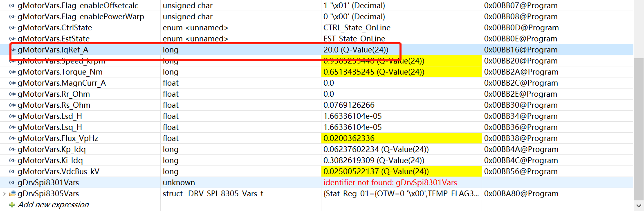Select the gMotorVars.Rr_Ohm row name
Viewport: 644px width, 211px height.
pyautogui.click(x=54, y=94)
